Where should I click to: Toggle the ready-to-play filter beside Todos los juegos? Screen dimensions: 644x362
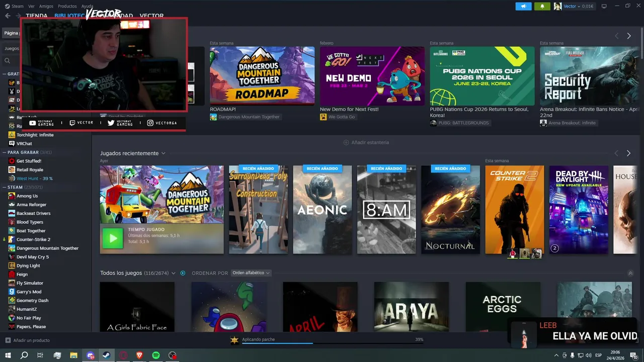click(x=183, y=273)
